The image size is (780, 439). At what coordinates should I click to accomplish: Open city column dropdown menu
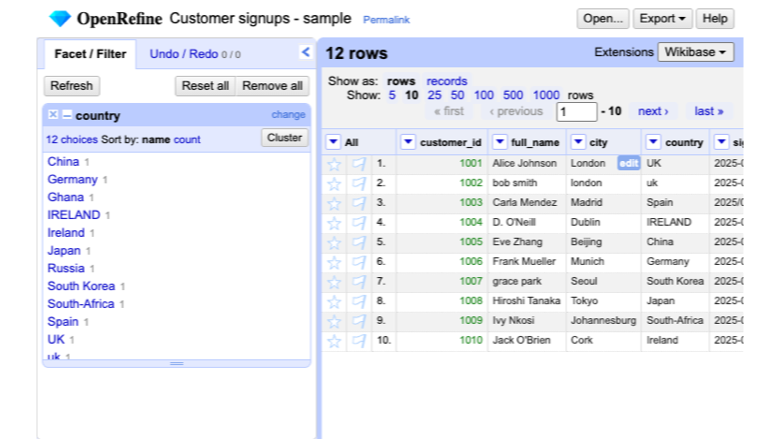[x=578, y=142]
